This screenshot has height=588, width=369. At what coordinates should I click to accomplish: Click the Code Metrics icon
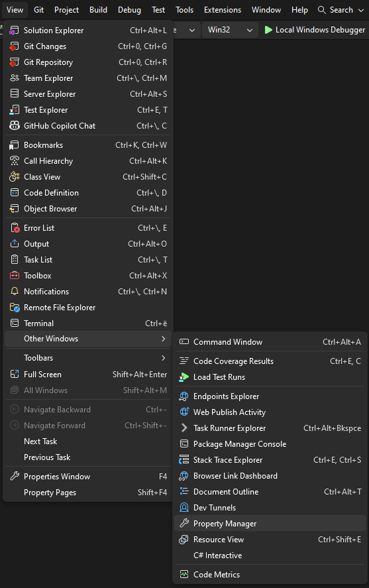point(184,575)
